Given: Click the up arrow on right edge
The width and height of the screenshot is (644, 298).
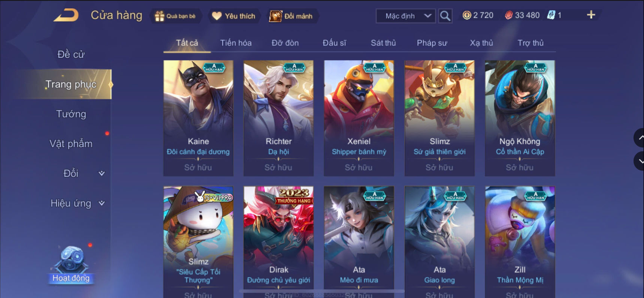Looking at the screenshot, I should coord(640,138).
